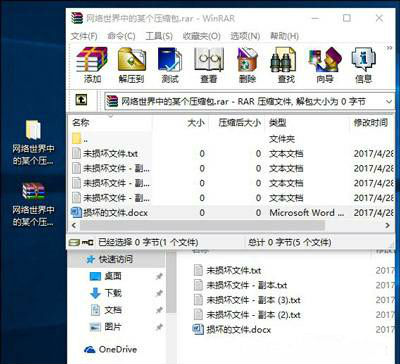Screen dimensions: 400x364
Task: Click the 添加 (Add) toolbar icon
Action: pos(92,65)
